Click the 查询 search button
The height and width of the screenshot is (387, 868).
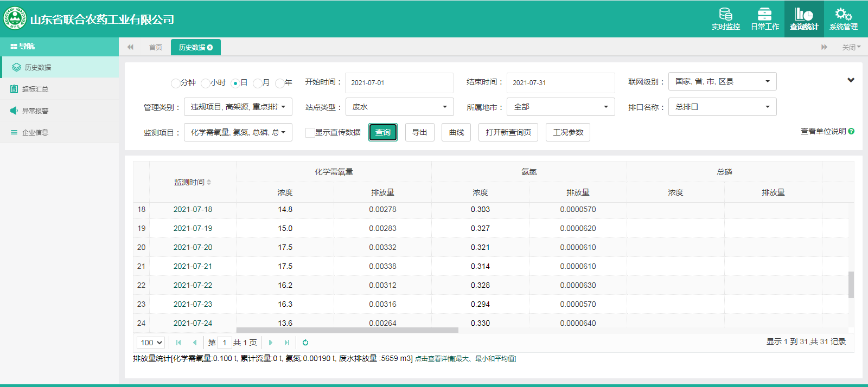[x=383, y=132]
